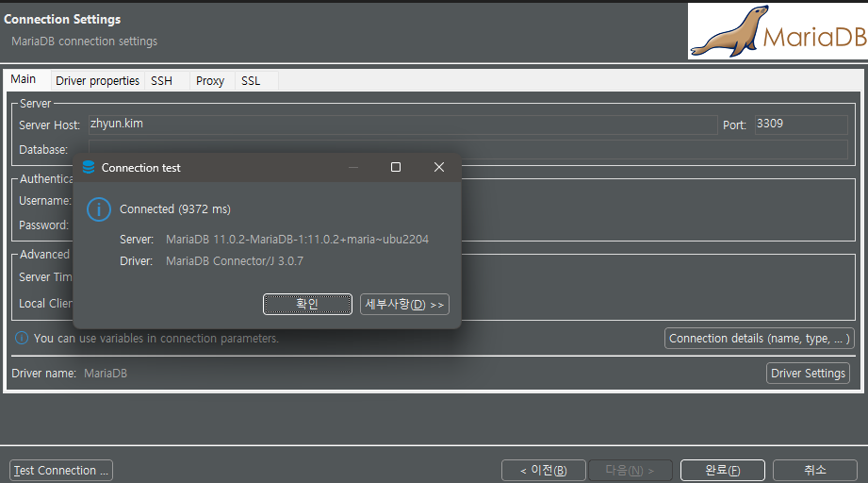The width and height of the screenshot is (868, 483).
Task: Click the Connection Settings heading
Action: (62, 20)
